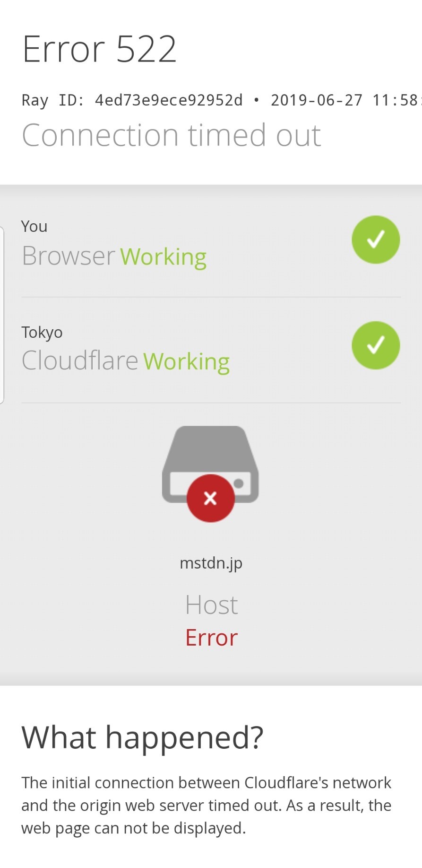The height and width of the screenshot is (868, 422).
Task: Click the word Cloudflare in status row
Action: 80,360
